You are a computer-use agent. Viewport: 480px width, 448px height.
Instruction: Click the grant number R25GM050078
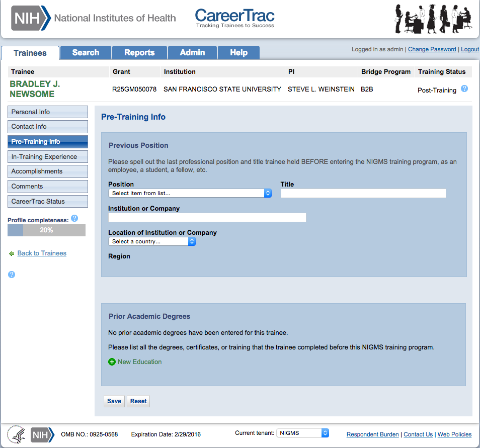(x=134, y=89)
